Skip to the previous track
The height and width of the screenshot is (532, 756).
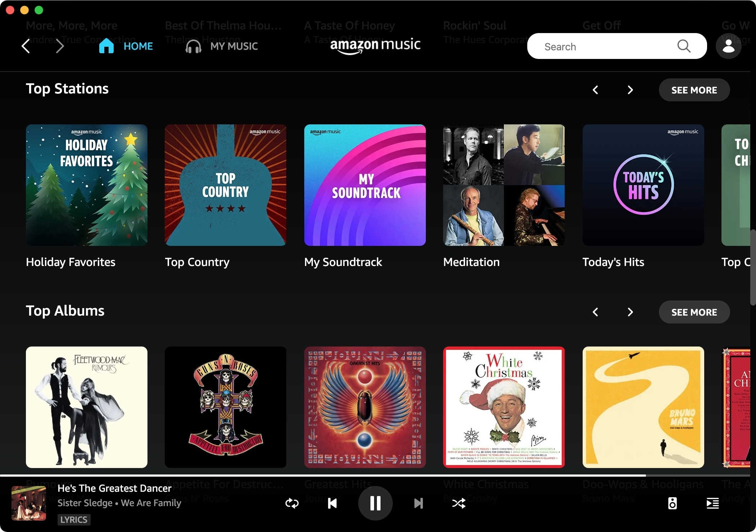[332, 503]
